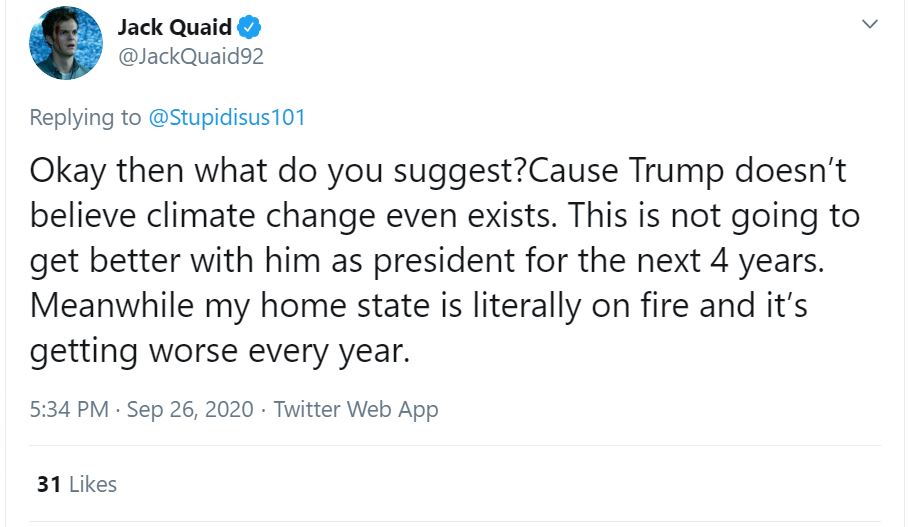Viewport: 908px width, 527px height.
Task: Click the phrase "climate change" in tweet
Action: [229, 215]
